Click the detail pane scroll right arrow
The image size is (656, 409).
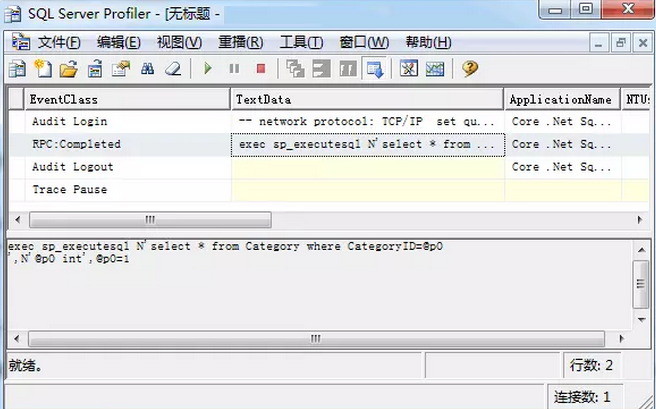tap(622, 338)
